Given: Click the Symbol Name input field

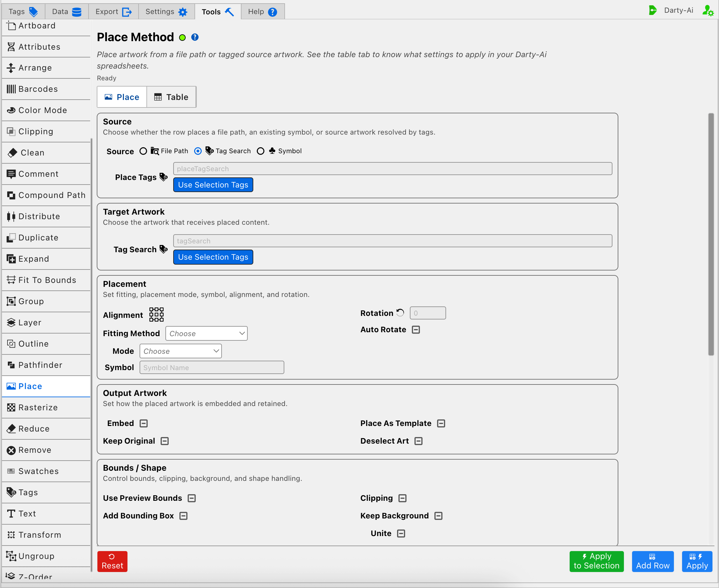Looking at the screenshot, I should coord(212,367).
